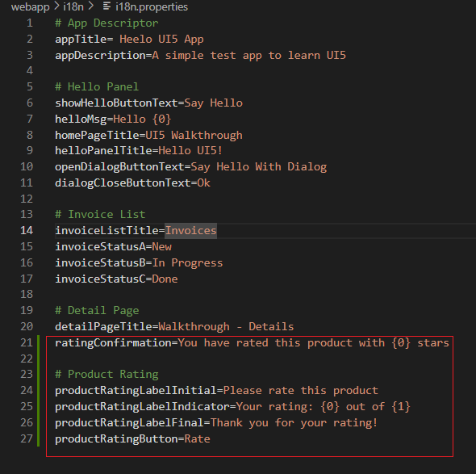Click 'You have rated this product' text
476x474 pixels.
click(x=265, y=343)
